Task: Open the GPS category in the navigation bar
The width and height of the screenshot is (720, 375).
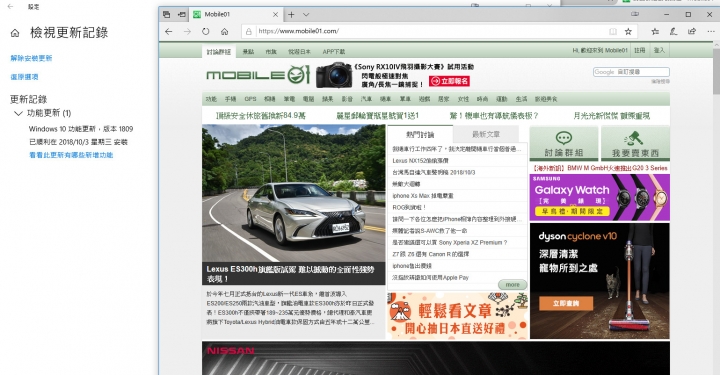Action: (x=250, y=99)
